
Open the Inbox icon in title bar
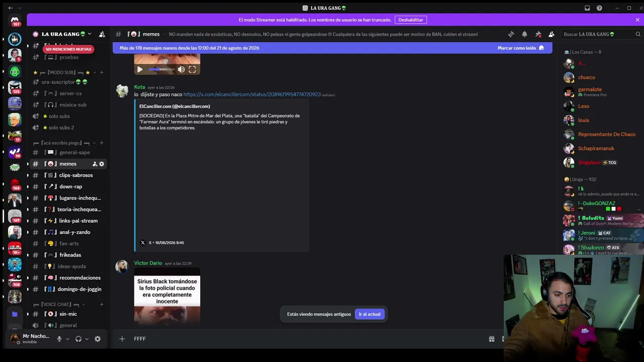tap(587, 8)
